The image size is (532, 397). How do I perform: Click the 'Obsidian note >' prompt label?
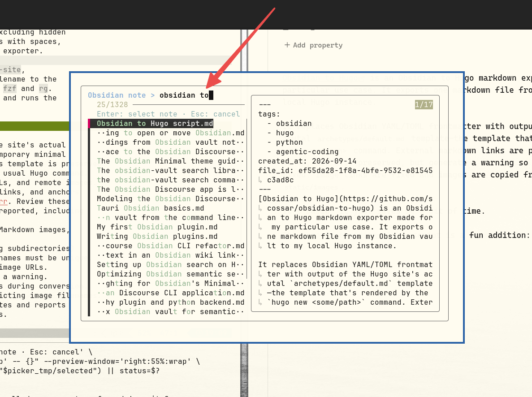(121, 95)
